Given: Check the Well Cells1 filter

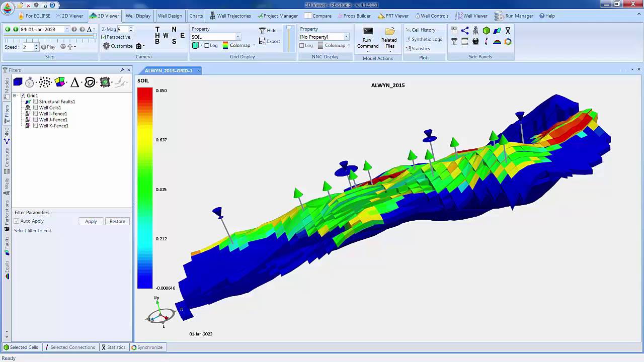Looking at the screenshot, I should (x=35, y=108).
